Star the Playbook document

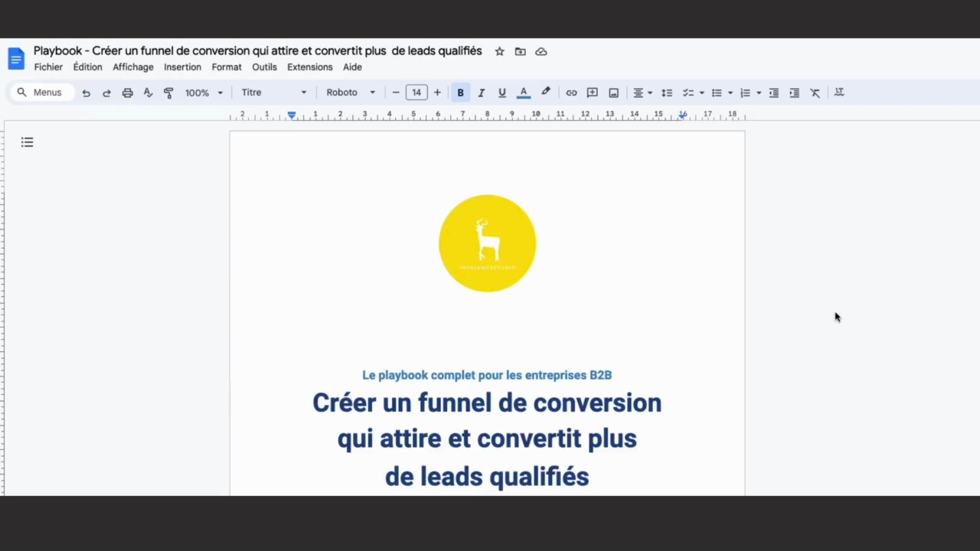(x=499, y=51)
